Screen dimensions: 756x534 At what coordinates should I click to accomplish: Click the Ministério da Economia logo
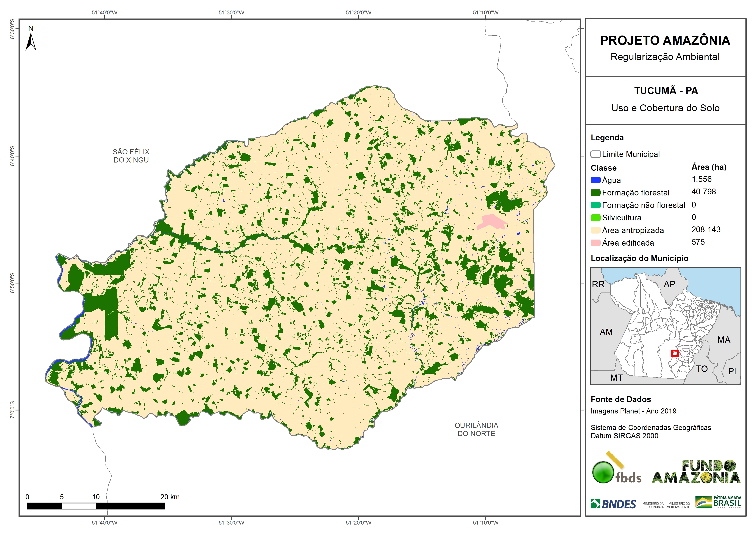(653, 505)
